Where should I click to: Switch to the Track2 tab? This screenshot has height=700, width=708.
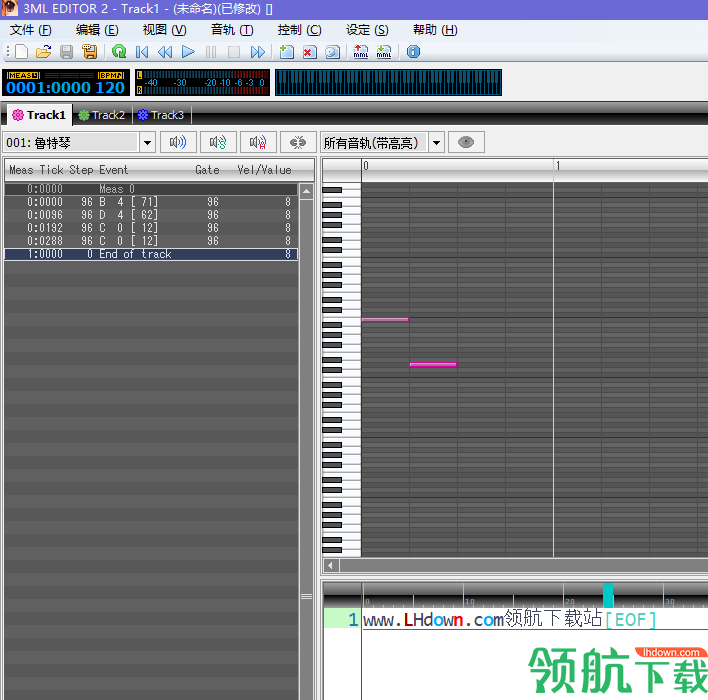tap(102, 115)
